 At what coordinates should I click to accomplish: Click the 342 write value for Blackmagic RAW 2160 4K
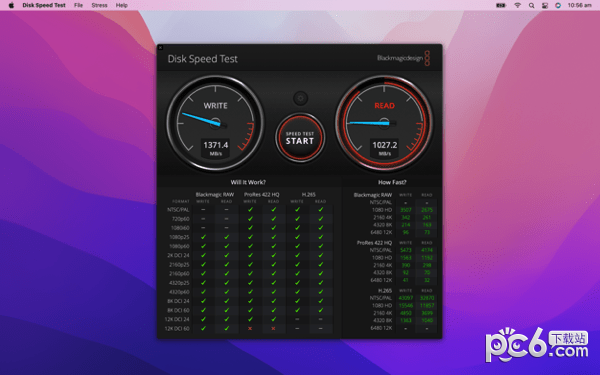click(406, 217)
